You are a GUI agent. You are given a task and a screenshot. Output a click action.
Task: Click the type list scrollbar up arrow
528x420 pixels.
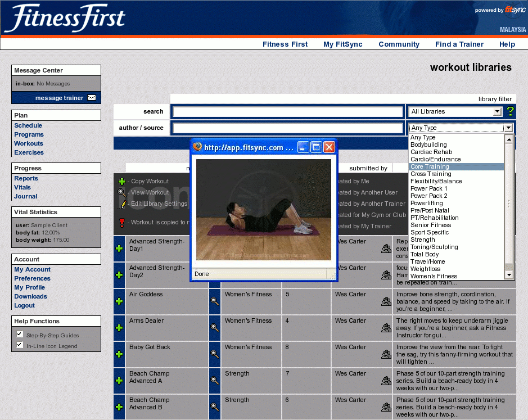pyautogui.click(x=509, y=139)
